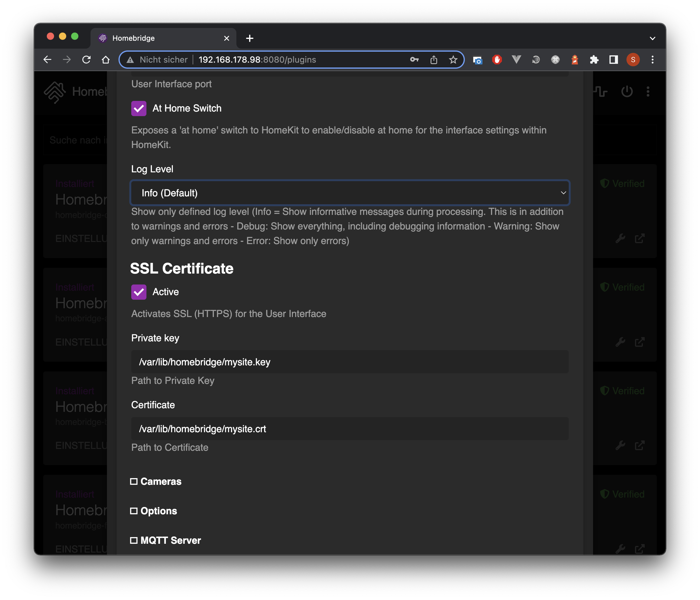Click the AdBlock hand extension icon
The image size is (700, 600).
pyautogui.click(x=497, y=60)
